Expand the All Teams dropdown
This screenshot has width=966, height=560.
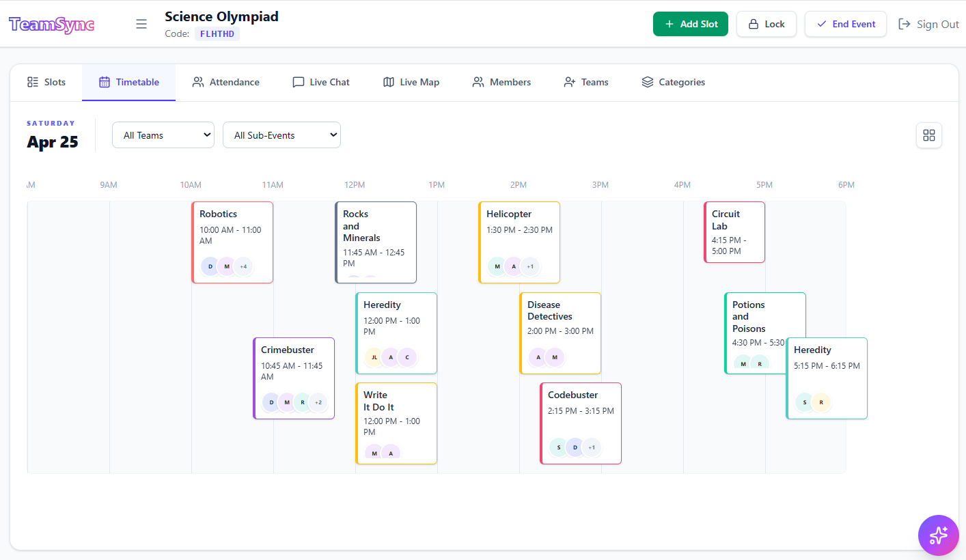click(163, 135)
